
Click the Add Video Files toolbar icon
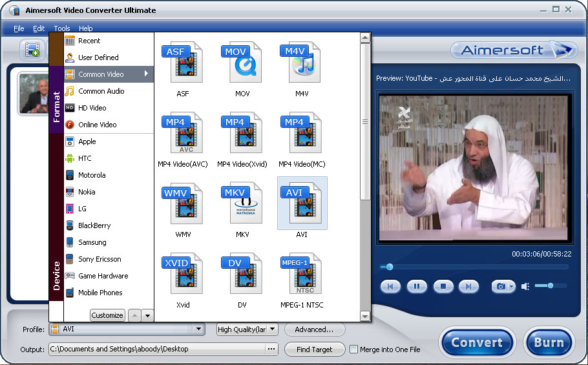[x=32, y=50]
